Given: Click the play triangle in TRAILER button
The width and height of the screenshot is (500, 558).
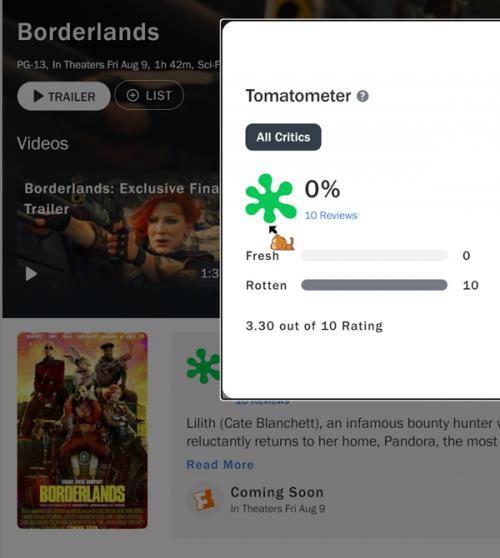Looking at the screenshot, I should (38, 96).
